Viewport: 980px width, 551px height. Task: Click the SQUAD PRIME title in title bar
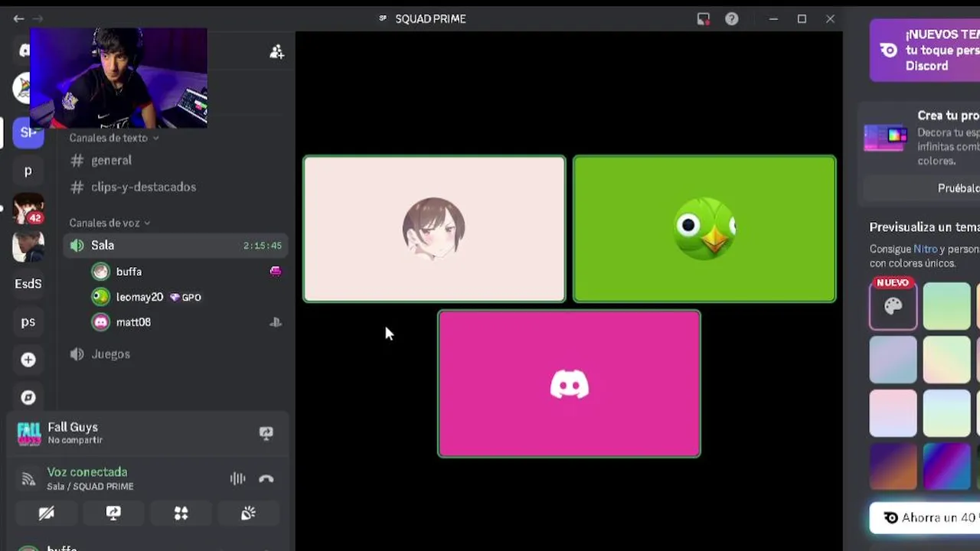(x=430, y=18)
